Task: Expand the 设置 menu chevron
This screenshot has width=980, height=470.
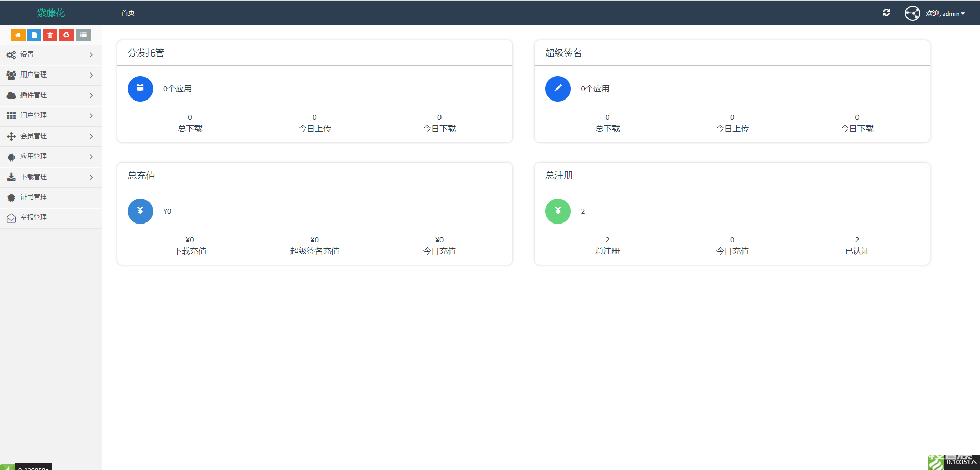Action: (91, 55)
